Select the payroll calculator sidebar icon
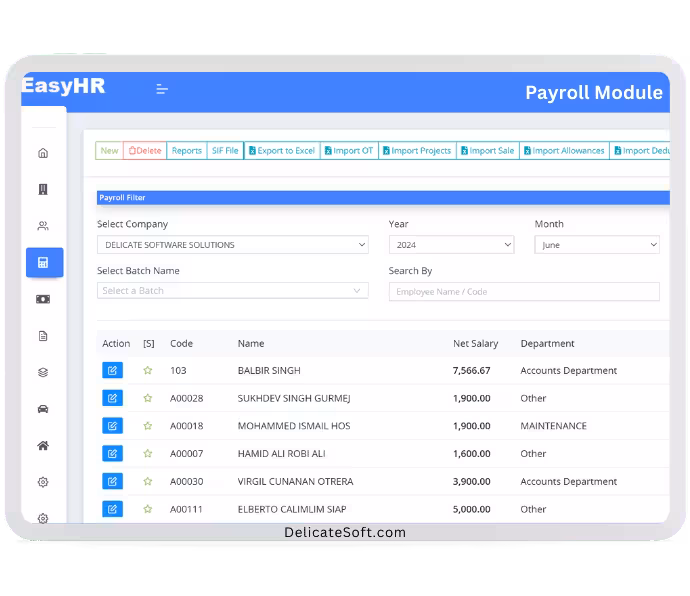690x596 pixels. 44,262
